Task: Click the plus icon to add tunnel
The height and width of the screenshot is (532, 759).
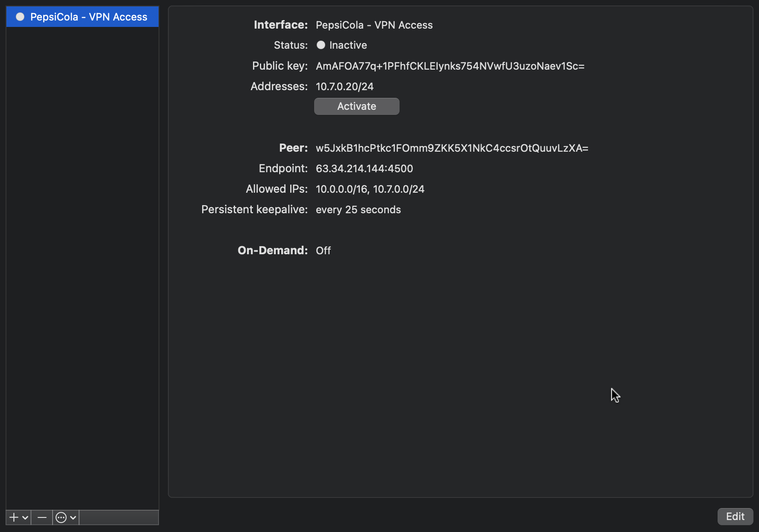Action: click(14, 517)
